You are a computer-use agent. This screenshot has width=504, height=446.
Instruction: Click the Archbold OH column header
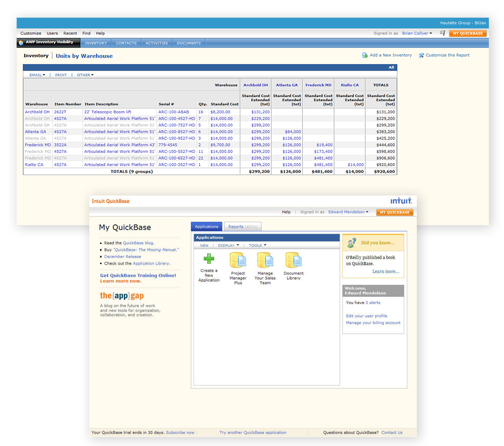(x=256, y=85)
